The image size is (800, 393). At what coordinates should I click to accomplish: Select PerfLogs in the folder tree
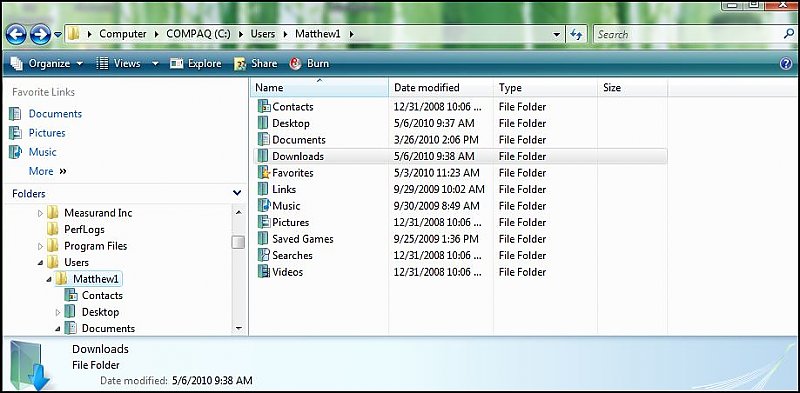84,230
